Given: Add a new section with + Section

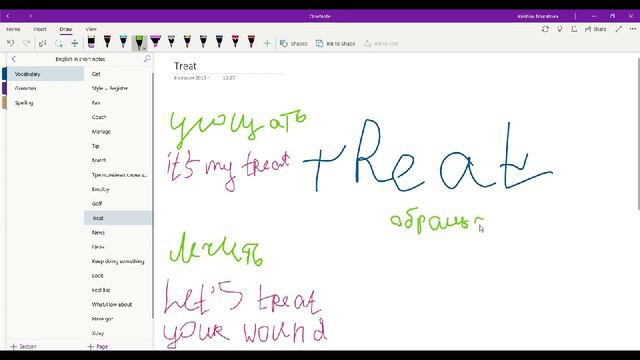Looking at the screenshot, I should pos(24,347).
